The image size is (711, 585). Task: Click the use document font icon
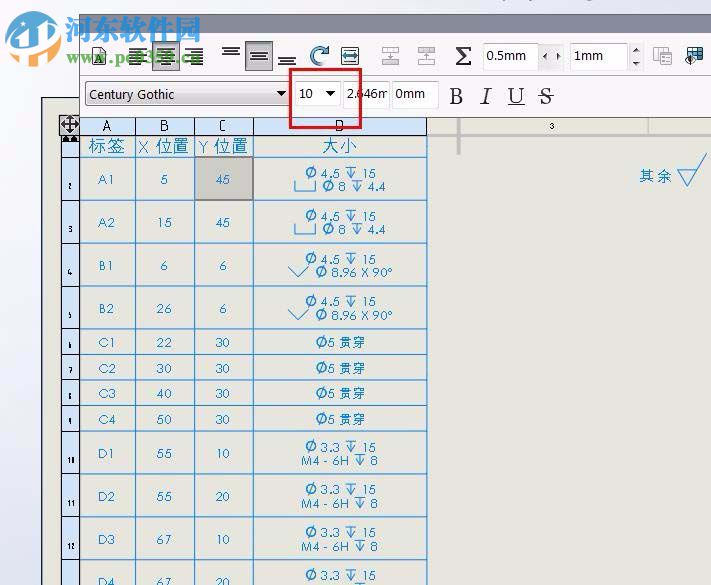pos(99,56)
